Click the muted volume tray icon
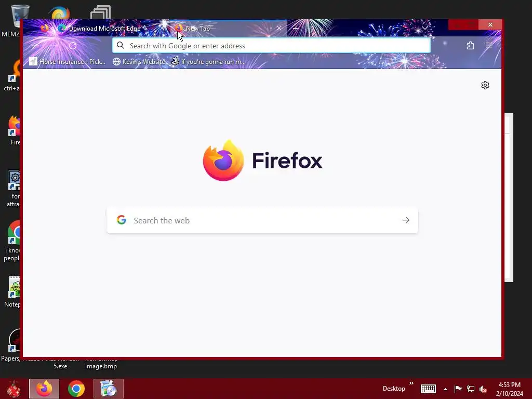The image size is (532, 399). (483, 389)
